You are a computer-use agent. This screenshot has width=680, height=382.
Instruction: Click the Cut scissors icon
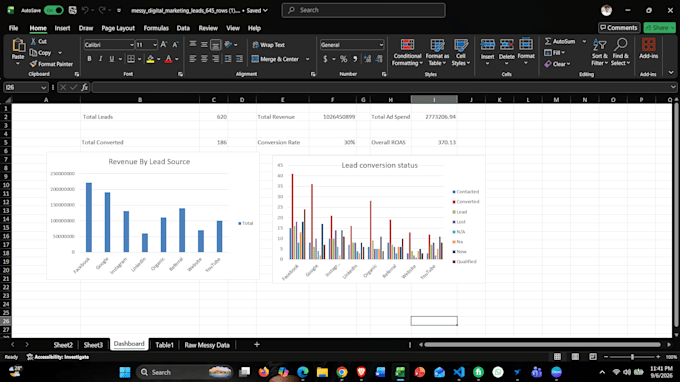coord(34,41)
